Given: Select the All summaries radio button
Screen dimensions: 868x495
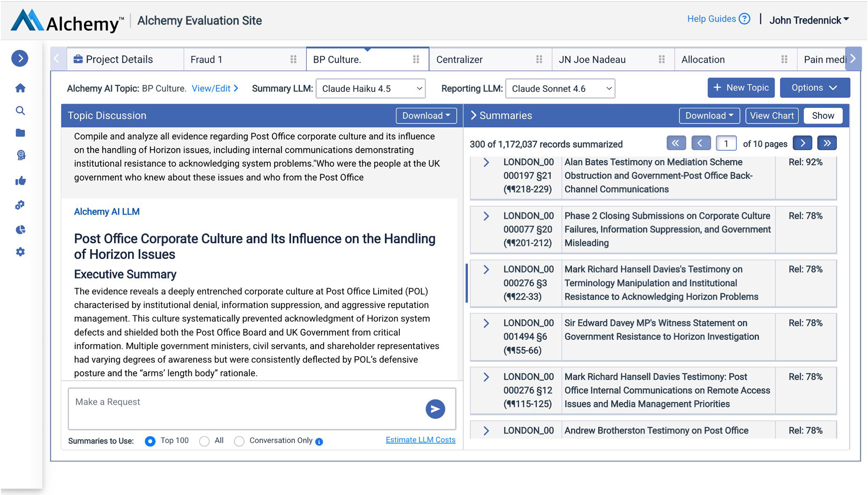Looking at the screenshot, I should coord(204,441).
